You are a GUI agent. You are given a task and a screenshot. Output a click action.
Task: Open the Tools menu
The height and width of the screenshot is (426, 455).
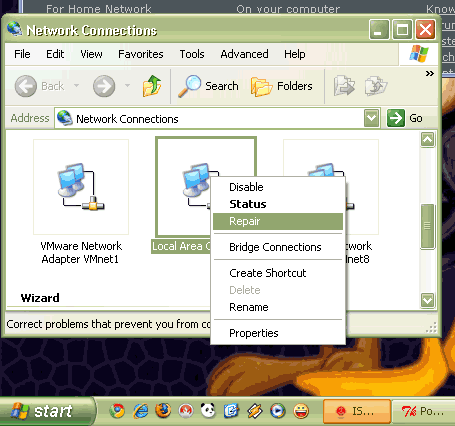click(x=192, y=54)
